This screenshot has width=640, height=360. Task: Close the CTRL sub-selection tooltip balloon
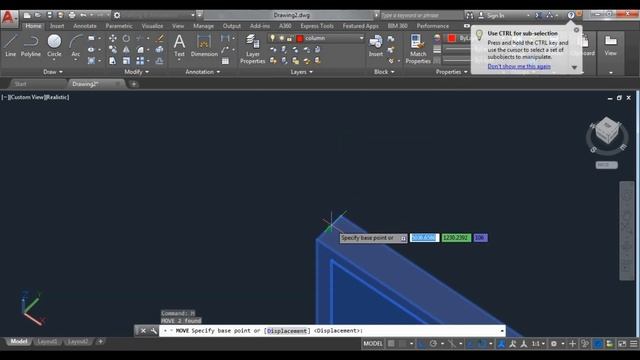point(576,30)
